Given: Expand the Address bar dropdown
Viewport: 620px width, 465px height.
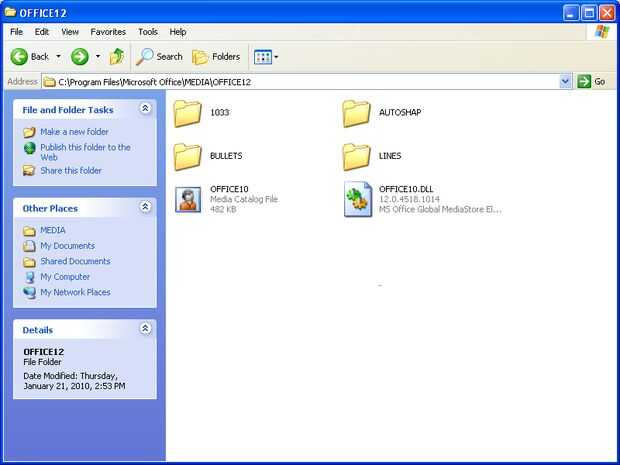Looking at the screenshot, I should [565, 82].
